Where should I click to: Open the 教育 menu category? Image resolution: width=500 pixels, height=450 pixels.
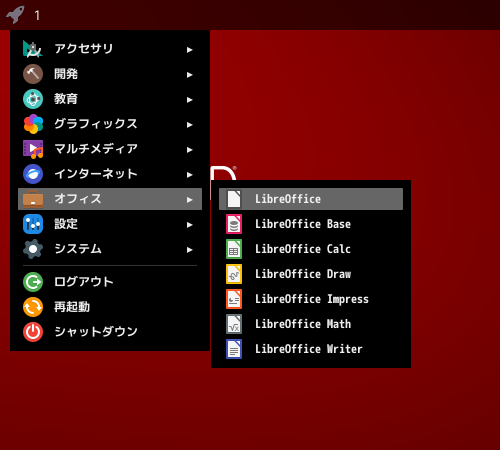110,99
